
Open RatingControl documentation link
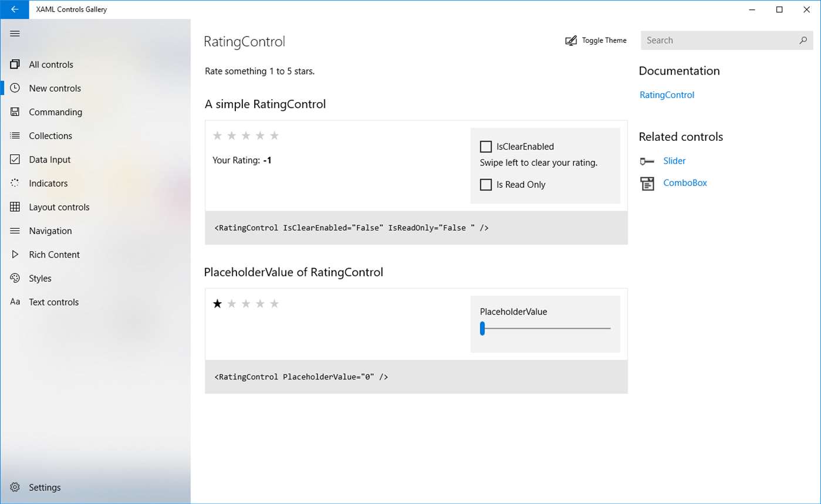click(x=667, y=95)
